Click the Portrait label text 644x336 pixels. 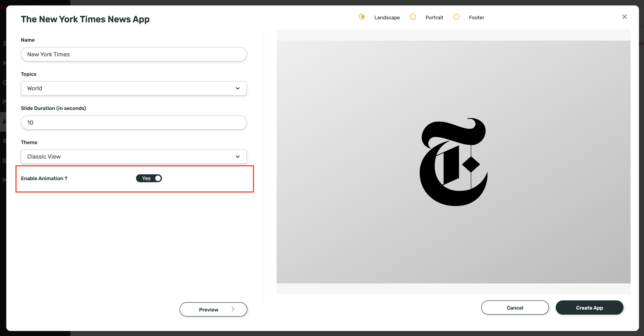434,18
